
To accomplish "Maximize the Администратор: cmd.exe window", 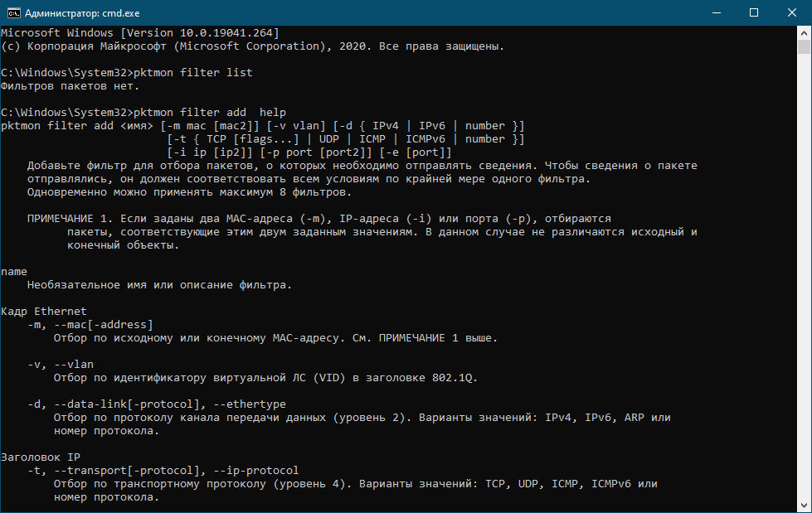I will tap(754, 13).
